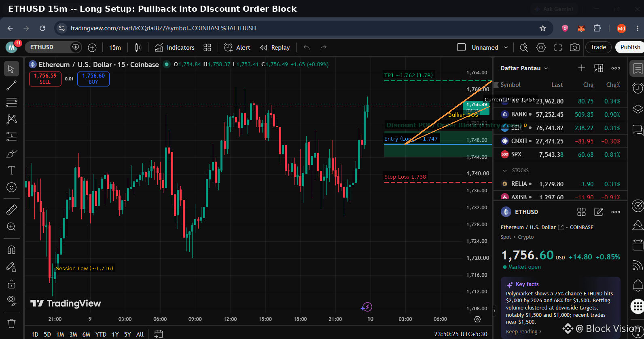Follow the Keep reading link
Image resolution: width=644 pixels, height=339 pixels.
coord(523,332)
